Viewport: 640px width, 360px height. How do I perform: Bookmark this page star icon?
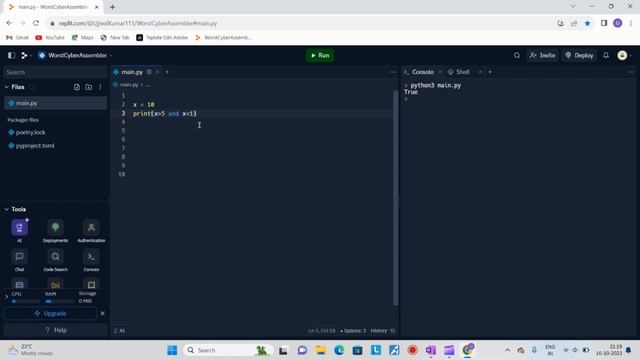tap(587, 23)
